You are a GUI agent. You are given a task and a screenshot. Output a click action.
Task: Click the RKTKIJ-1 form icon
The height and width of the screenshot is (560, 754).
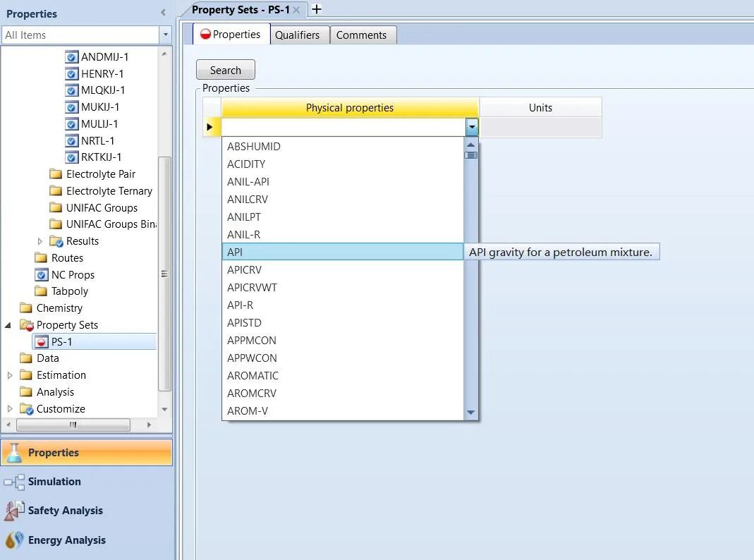[x=71, y=157]
